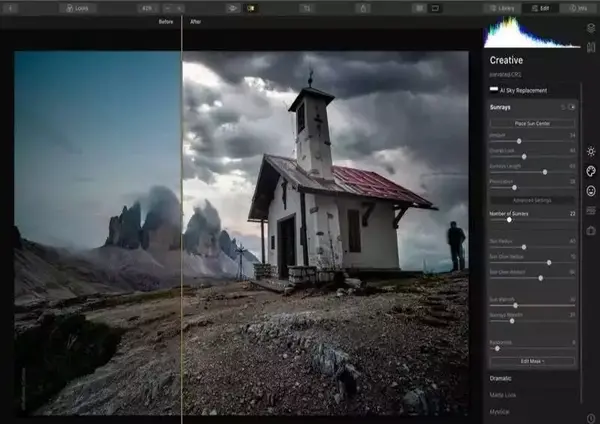Click the quick preview eye icon

[x=232, y=8]
